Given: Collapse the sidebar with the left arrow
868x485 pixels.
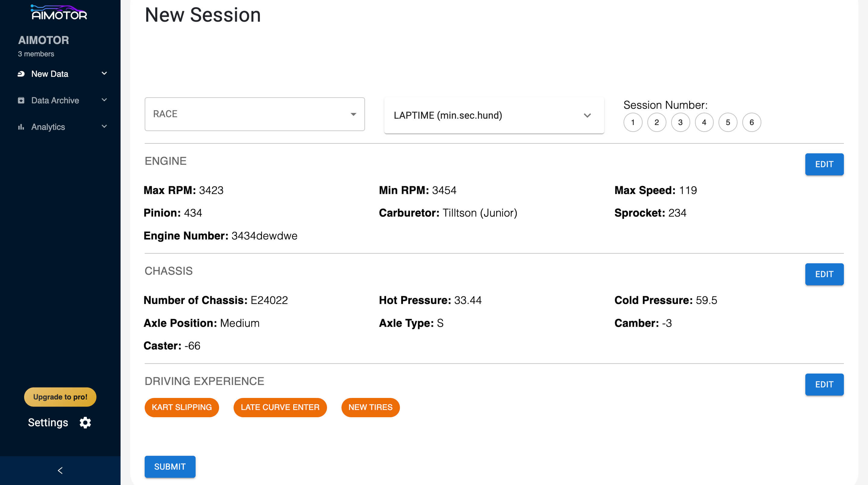Looking at the screenshot, I should tap(60, 470).
